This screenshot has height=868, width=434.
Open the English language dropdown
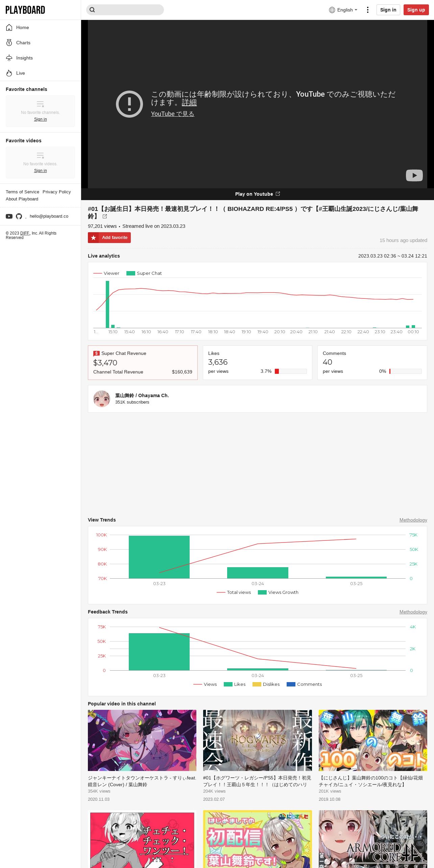(343, 10)
